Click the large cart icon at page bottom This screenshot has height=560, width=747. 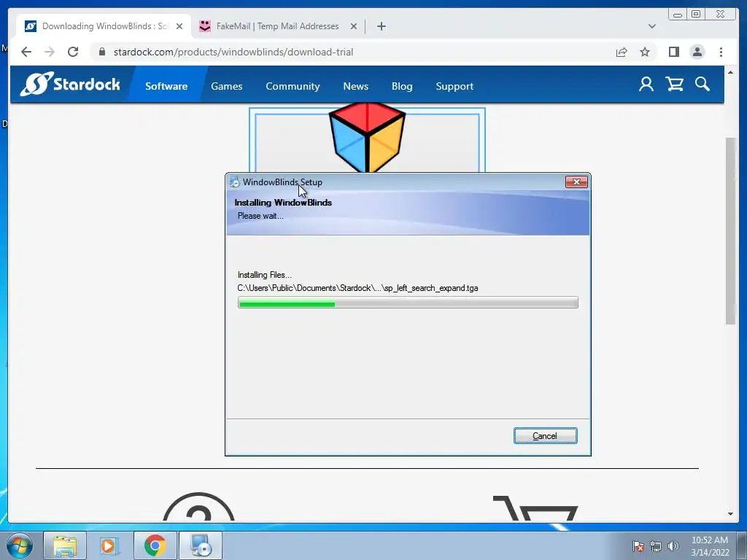tap(535, 508)
